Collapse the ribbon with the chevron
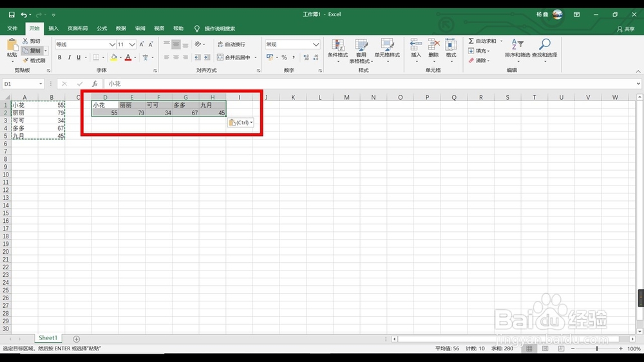Screen dimensions: 644x362 [638, 71]
